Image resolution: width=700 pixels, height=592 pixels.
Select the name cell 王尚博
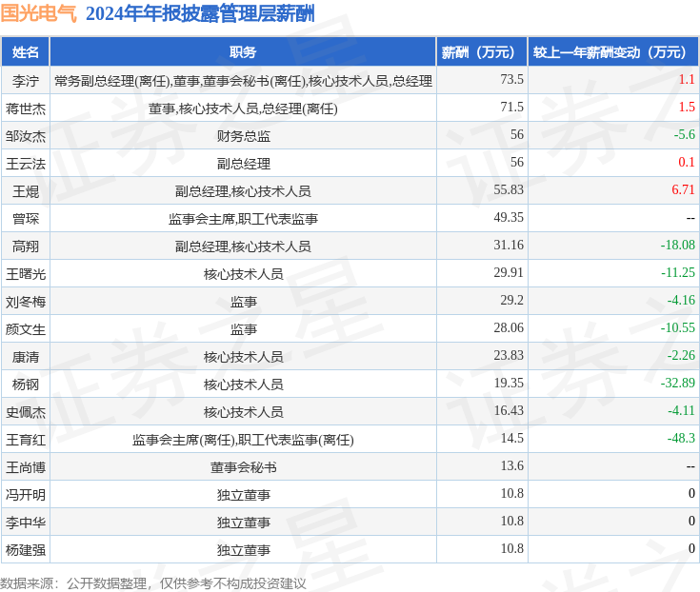[x=26, y=467]
